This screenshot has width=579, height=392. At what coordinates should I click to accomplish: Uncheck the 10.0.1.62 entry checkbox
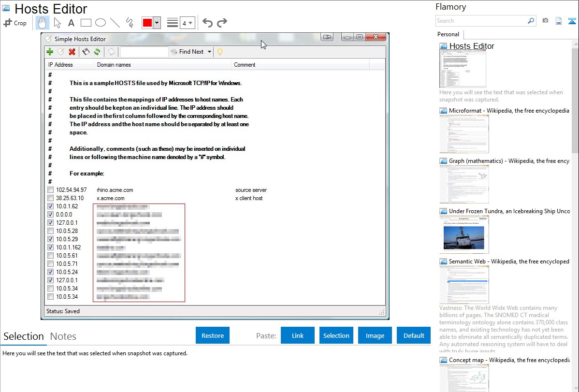tap(51, 206)
